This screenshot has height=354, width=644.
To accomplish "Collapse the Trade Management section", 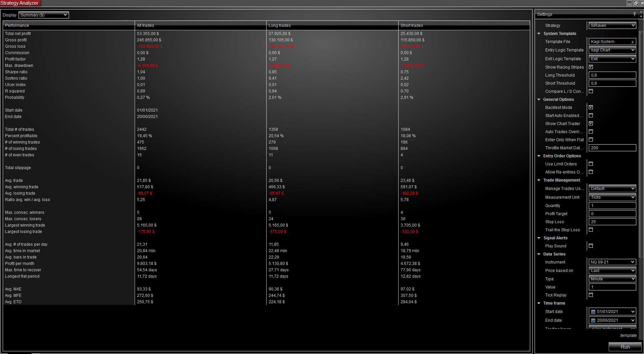I will [539, 180].
